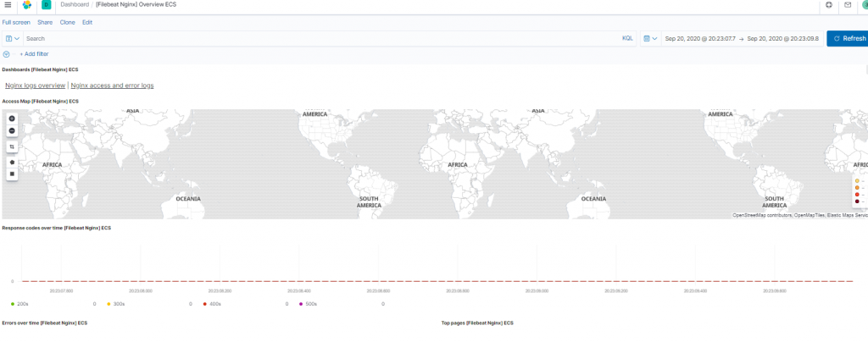Click the Access Map panel title

coord(41,102)
